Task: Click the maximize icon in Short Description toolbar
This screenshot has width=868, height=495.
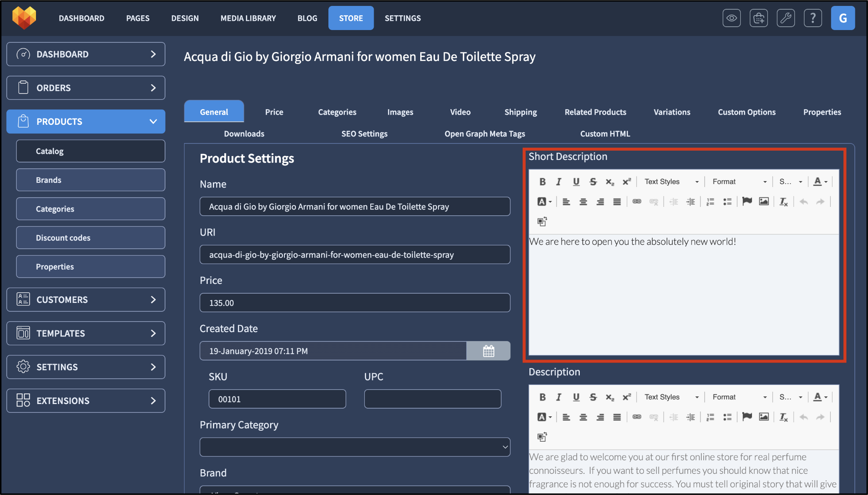Action: (x=542, y=221)
